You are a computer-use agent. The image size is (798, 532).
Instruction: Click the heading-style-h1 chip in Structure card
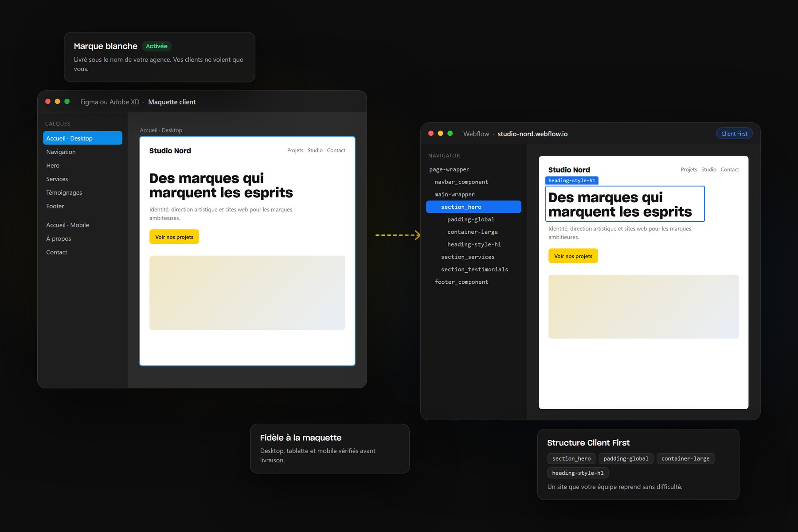coord(578,473)
